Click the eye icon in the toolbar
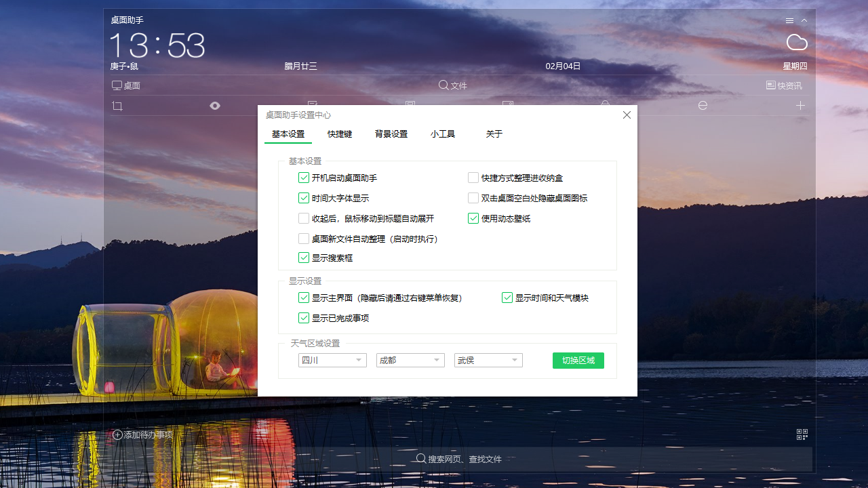The width and height of the screenshot is (868, 488). click(x=215, y=106)
